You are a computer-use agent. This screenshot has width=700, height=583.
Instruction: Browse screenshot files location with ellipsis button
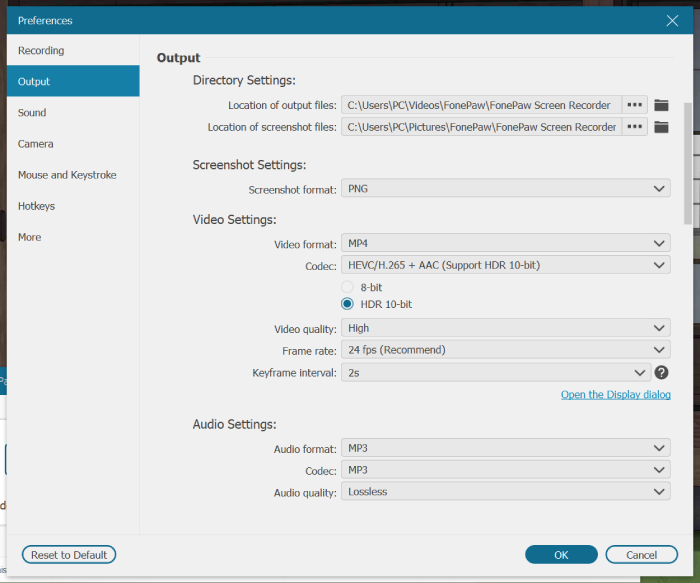pyautogui.click(x=634, y=127)
